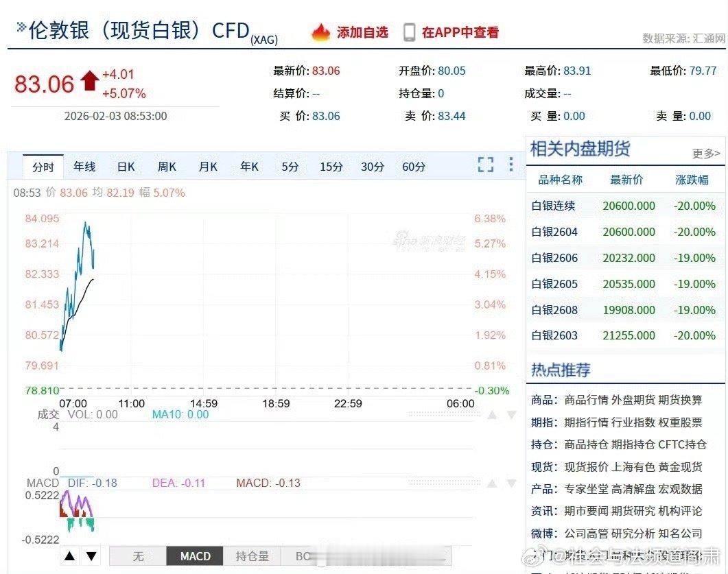Click the up triangle in the volume panel

(492, 415)
